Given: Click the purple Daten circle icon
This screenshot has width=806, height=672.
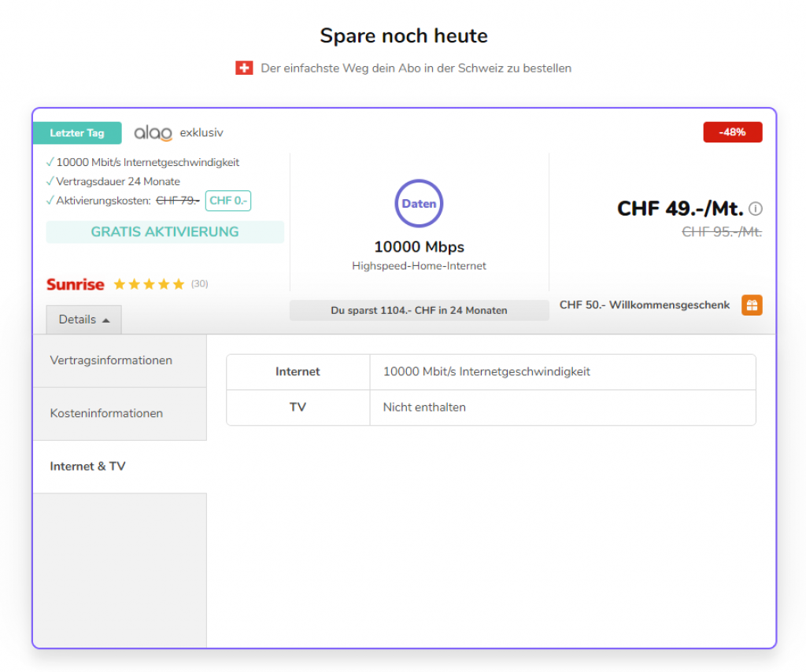Looking at the screenshot, I should coord(419,204).
